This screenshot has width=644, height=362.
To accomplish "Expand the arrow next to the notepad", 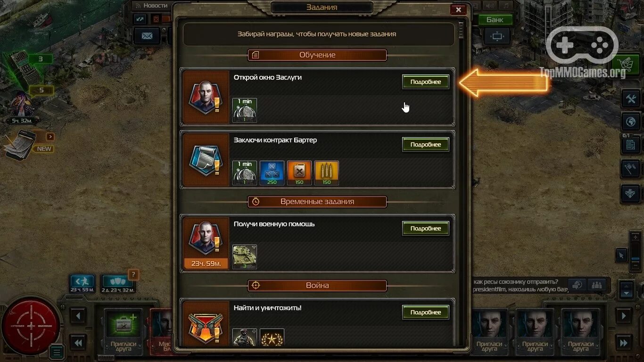I will point(50,137).
